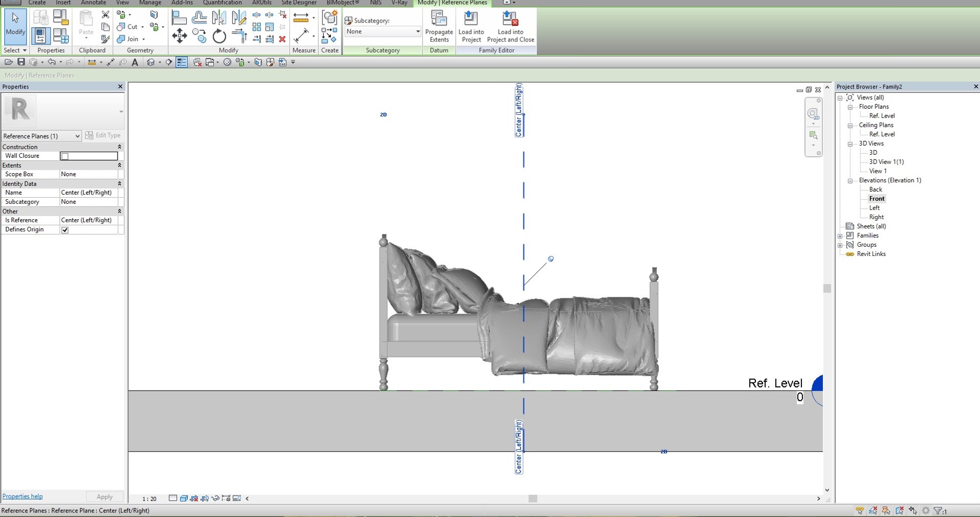This screenshot has width=980, height=517.
Task: Toggle Visual Style in view control bar
Action: [x=184, y=498]
